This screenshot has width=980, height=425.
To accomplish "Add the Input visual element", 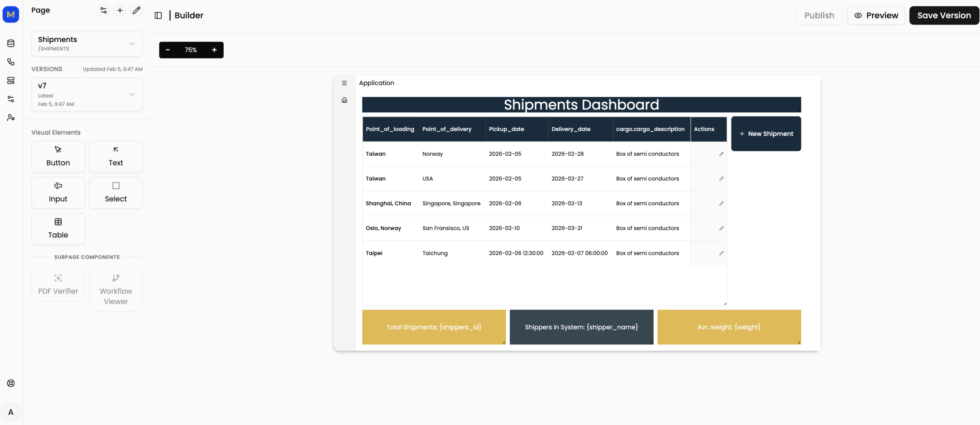I will pos(58,193).
